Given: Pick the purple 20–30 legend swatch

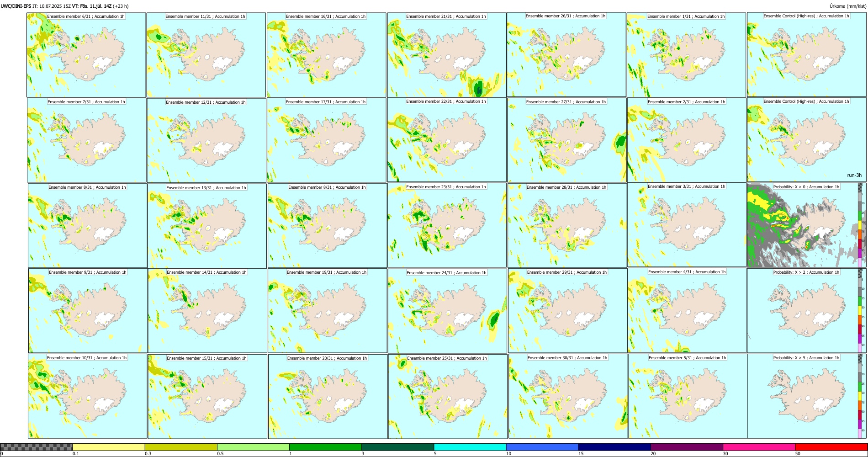Looking at the screenshot, I should pos(687,447).
